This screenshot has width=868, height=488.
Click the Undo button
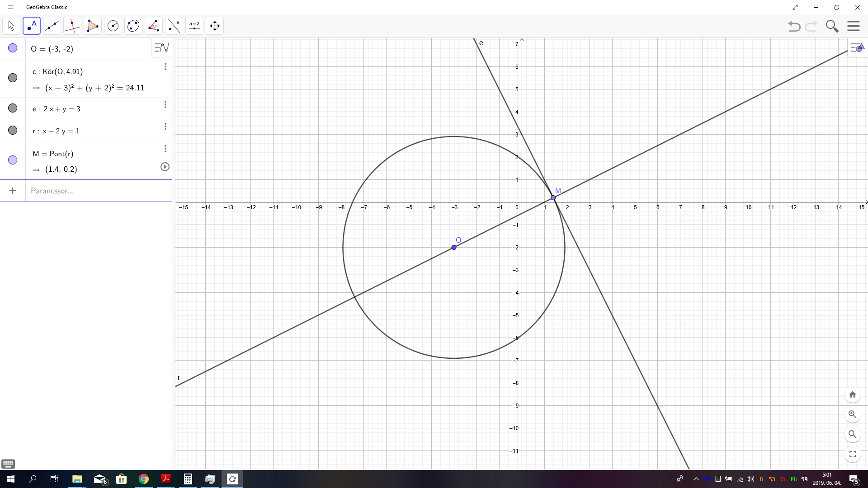(794, 26)
